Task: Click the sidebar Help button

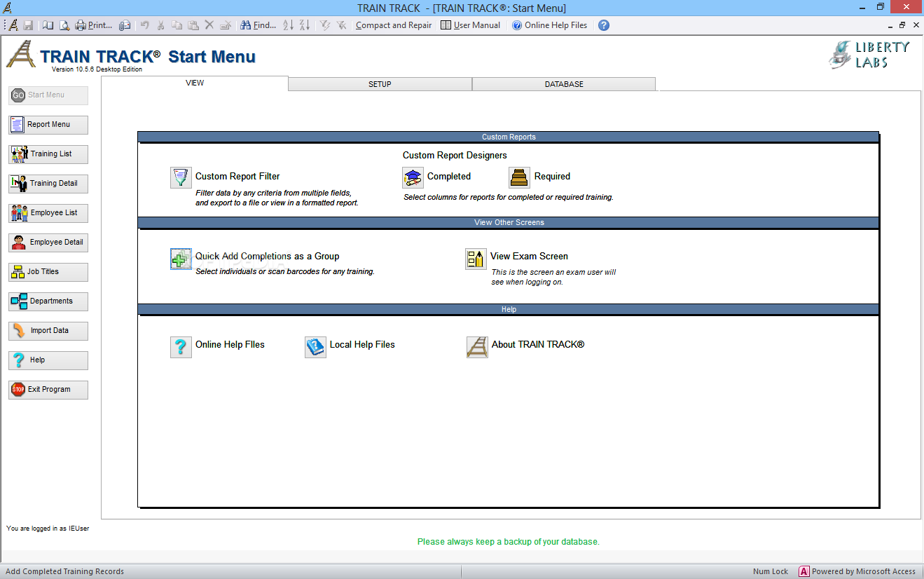Action: click(x=48, y=360)
